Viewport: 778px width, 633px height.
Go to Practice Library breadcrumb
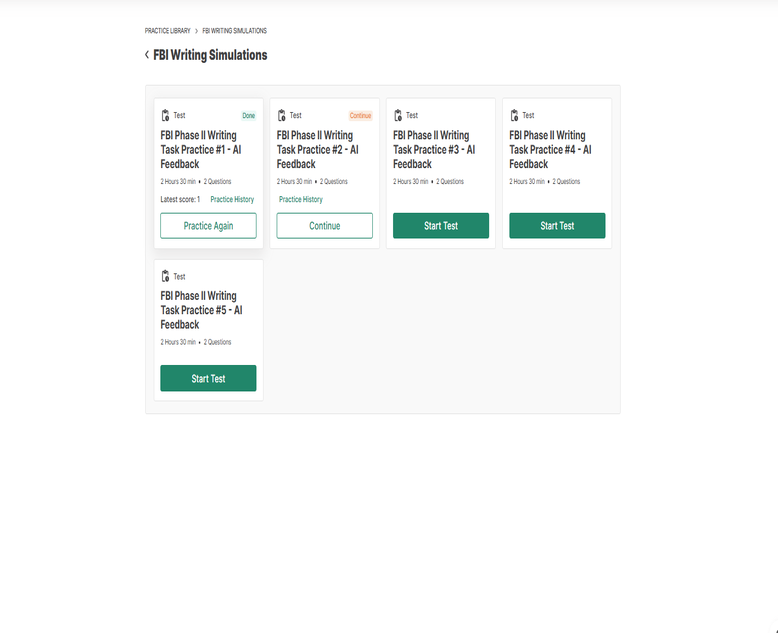click(x=168, y=31)
